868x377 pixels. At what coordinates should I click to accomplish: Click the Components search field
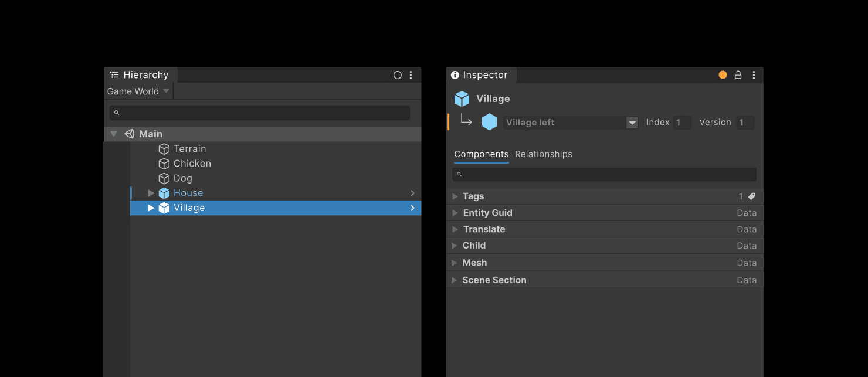(x=604, y=174)
